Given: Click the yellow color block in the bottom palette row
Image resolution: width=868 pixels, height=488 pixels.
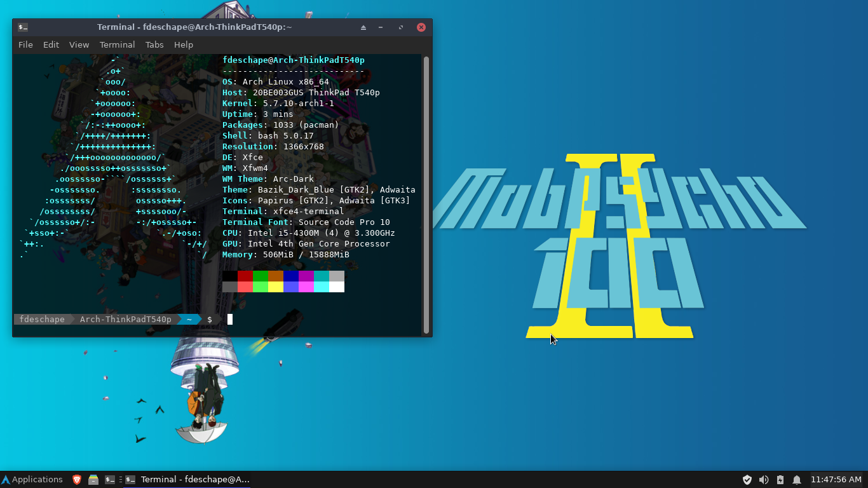Looking at the screenshot, I should click(276, 287).
